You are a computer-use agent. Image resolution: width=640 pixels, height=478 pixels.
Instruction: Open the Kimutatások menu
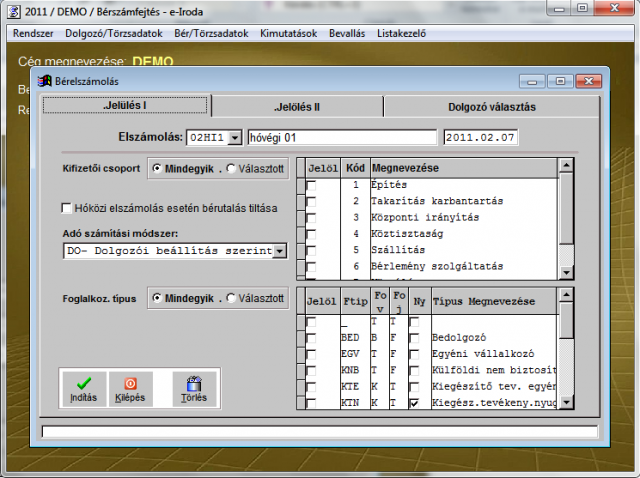(288, 33)
